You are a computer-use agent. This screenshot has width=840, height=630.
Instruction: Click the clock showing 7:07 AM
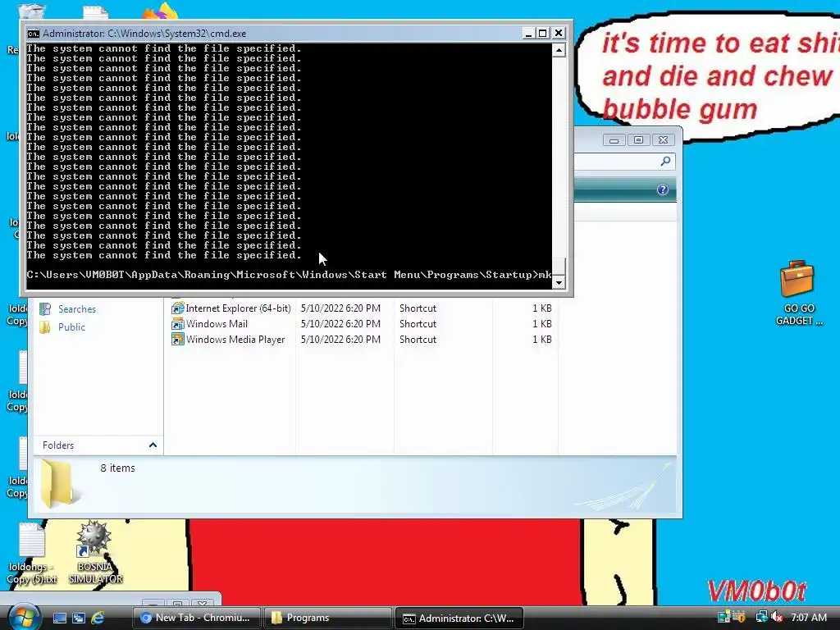(808, 618)
